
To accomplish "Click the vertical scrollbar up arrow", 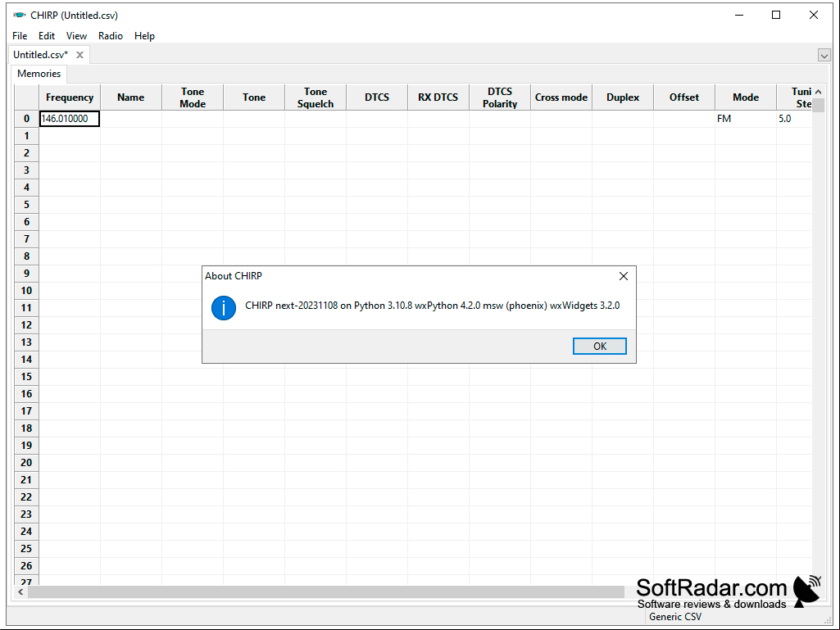I will pyautogui.click(x=818, y=92).
